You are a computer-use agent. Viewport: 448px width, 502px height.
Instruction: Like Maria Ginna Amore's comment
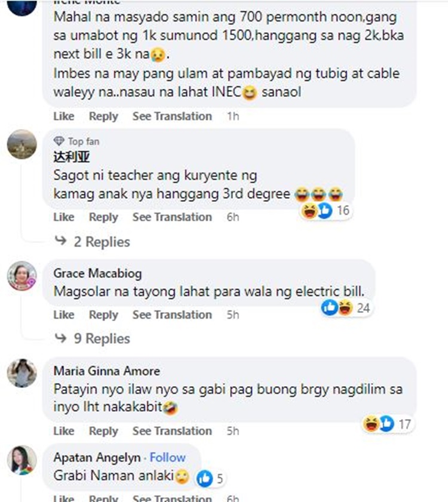[x=64, y=431]
